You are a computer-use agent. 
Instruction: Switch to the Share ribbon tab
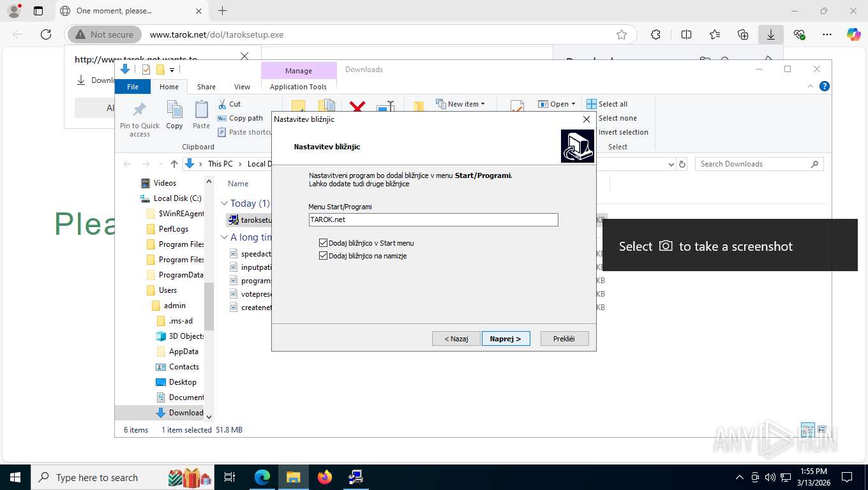(x=206, y=87)
